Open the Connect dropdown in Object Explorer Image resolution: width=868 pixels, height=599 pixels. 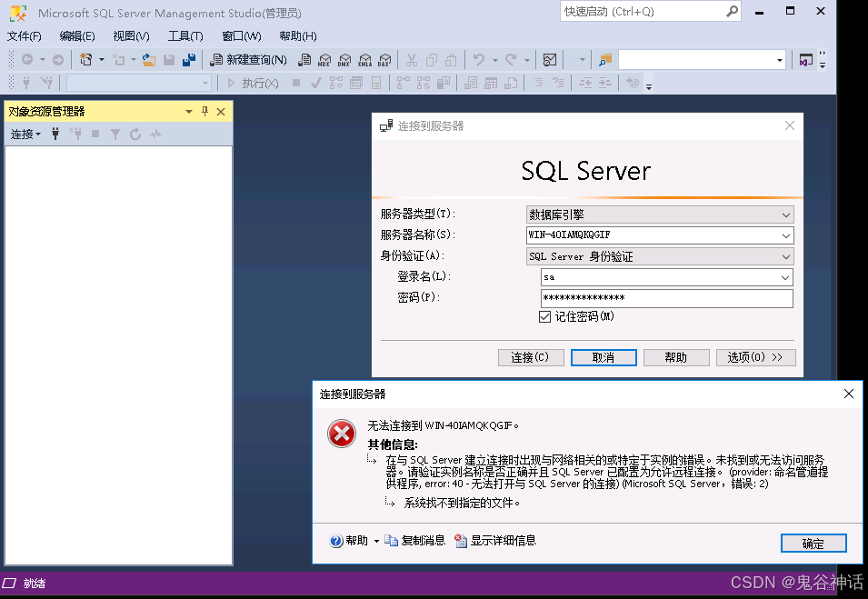pyautogui.click(x=25, y=134)
